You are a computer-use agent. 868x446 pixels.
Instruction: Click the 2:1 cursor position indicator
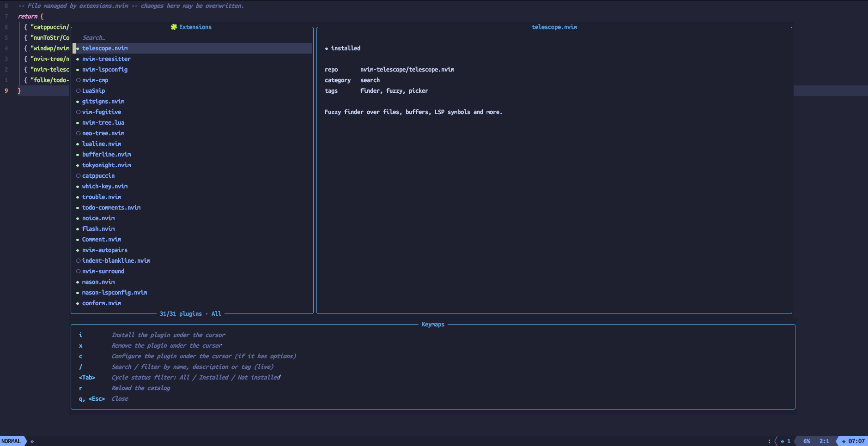pyautogui.click(x=824, y=441)
